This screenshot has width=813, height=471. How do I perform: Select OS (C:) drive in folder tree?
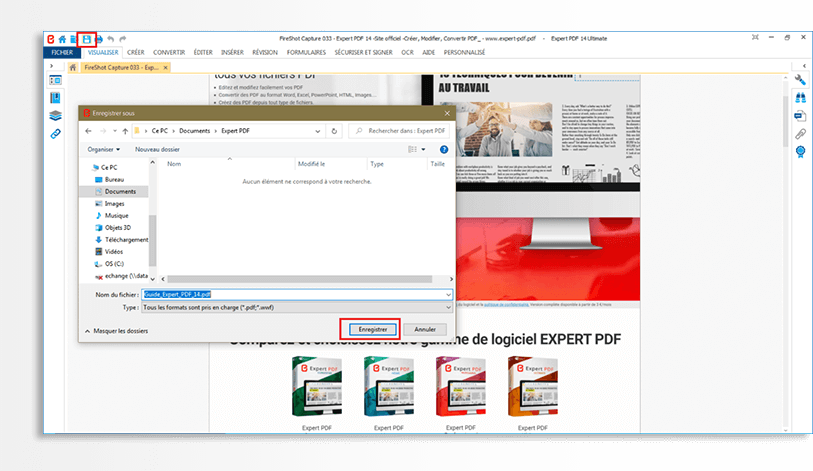(114, 264)
